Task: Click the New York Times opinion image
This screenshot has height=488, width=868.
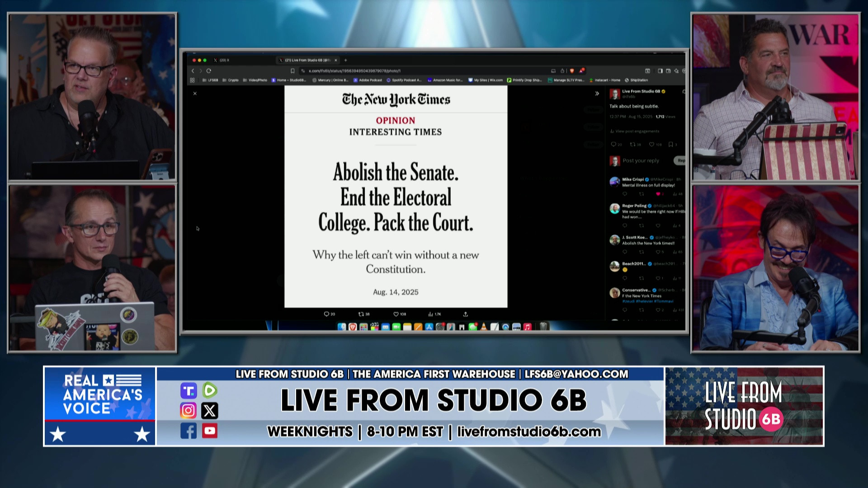Action: (x=396, y=197)
